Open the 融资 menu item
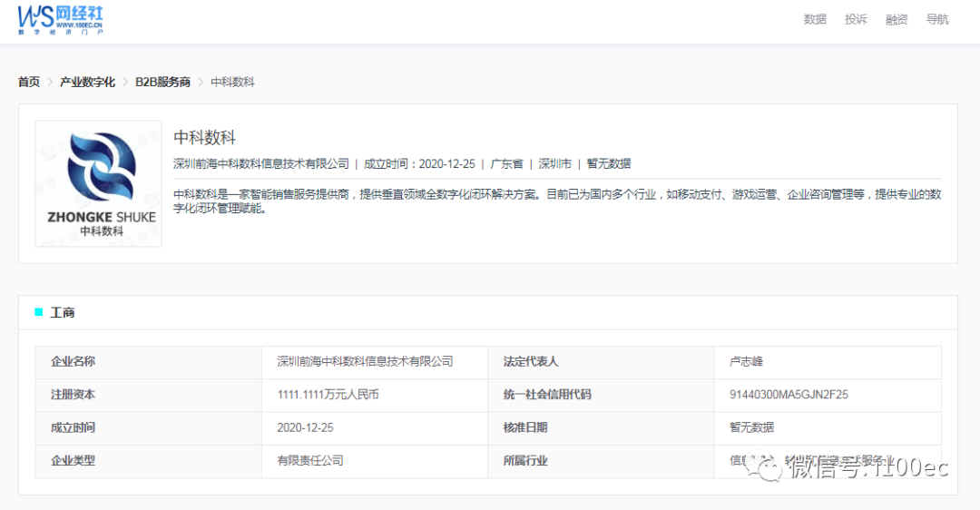 (897, 19)
